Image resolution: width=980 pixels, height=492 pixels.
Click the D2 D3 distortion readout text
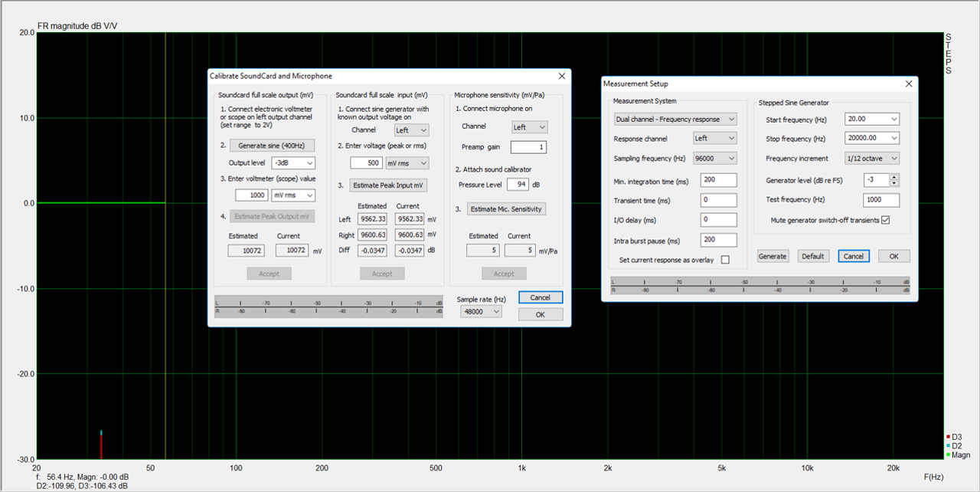82,486
